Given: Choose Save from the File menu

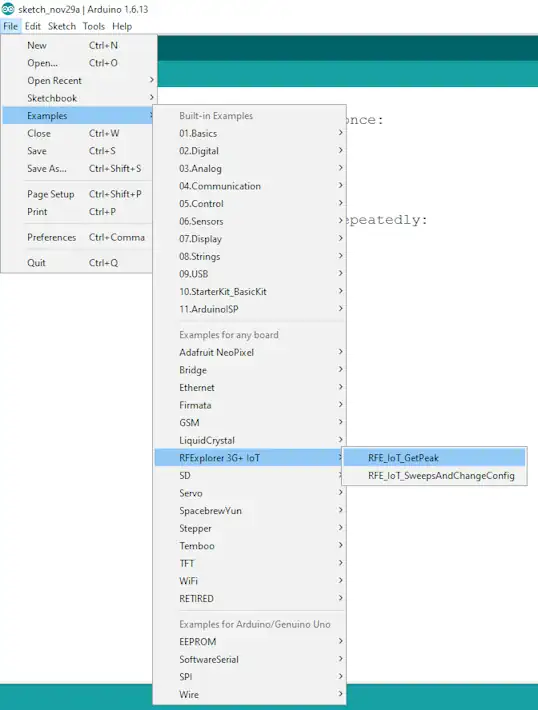Looking at the screenshot, I should pos(79,151).
